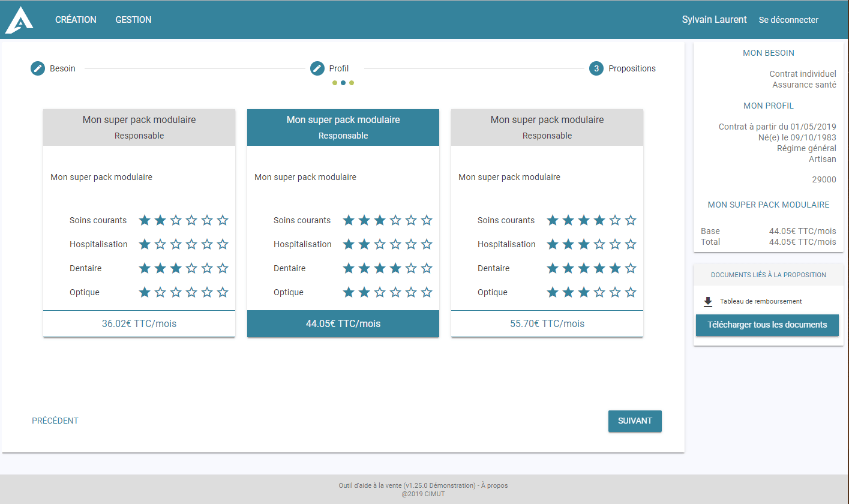Toggle the second Hospitalisation star in left card
The width and height of the screenshot is (849, 504).
[160, 244]
